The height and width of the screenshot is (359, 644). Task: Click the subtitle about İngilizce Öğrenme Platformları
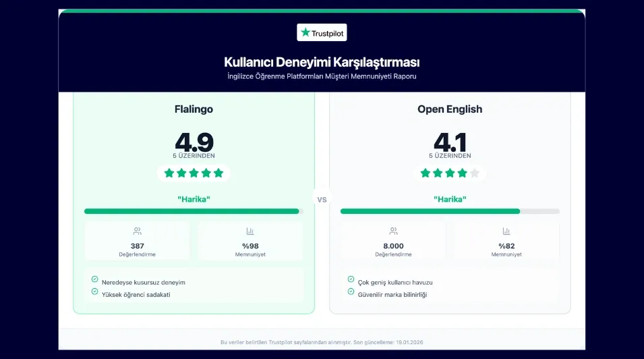click(x=322, y=76)
